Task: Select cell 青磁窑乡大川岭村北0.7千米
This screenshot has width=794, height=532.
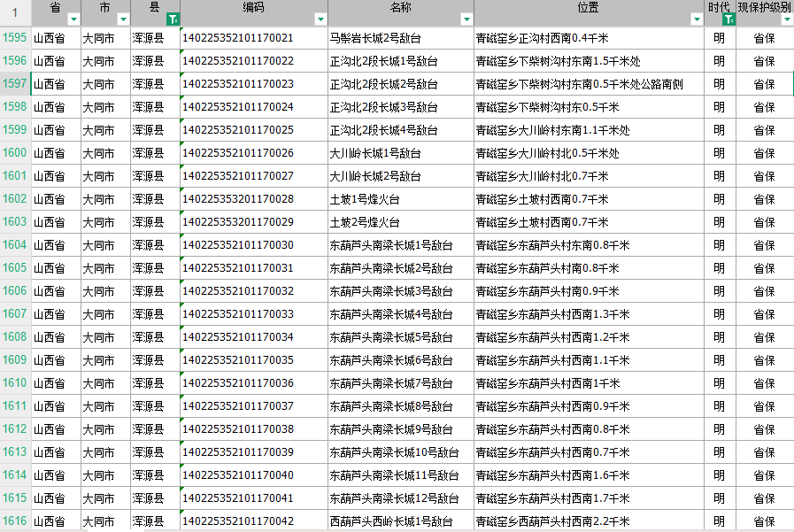Action: point(589,176)
